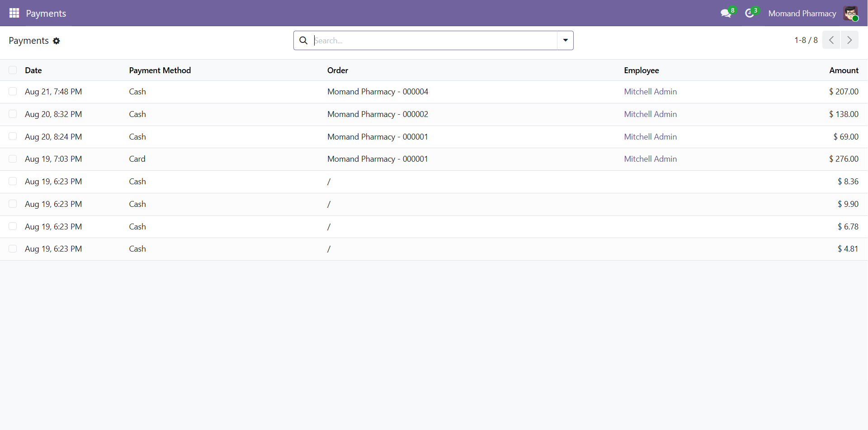Go to previous page arrow

(x=831, y=40)
